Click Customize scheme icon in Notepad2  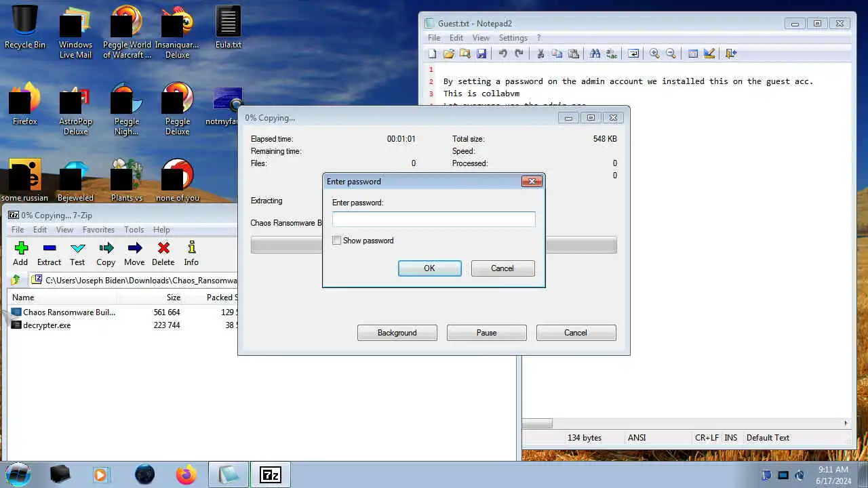(709, 54)
